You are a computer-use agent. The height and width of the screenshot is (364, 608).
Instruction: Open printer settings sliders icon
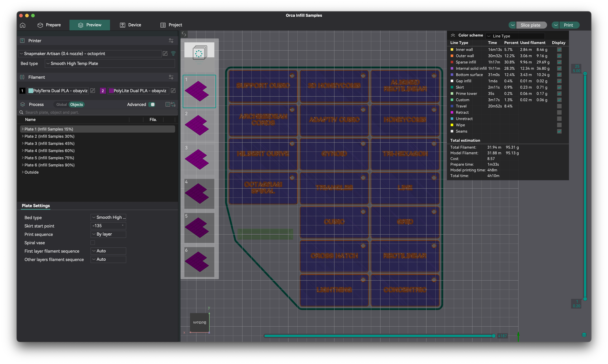(x=171, y=41)
